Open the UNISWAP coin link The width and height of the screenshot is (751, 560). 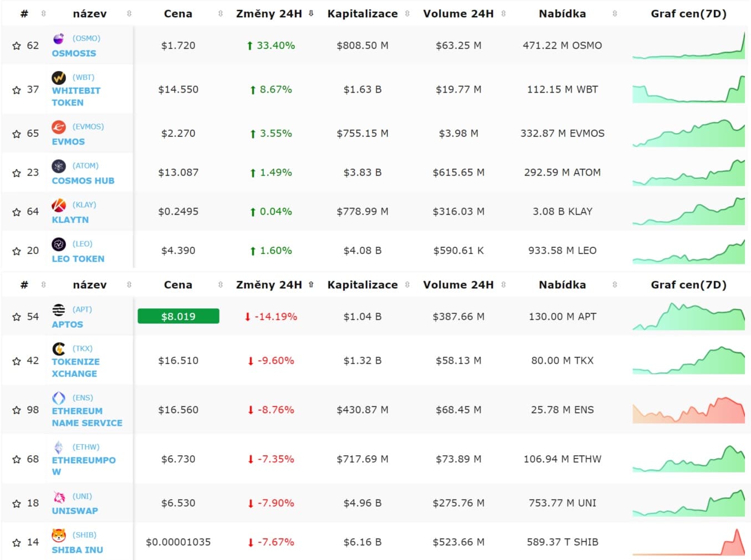coord(75,511)
